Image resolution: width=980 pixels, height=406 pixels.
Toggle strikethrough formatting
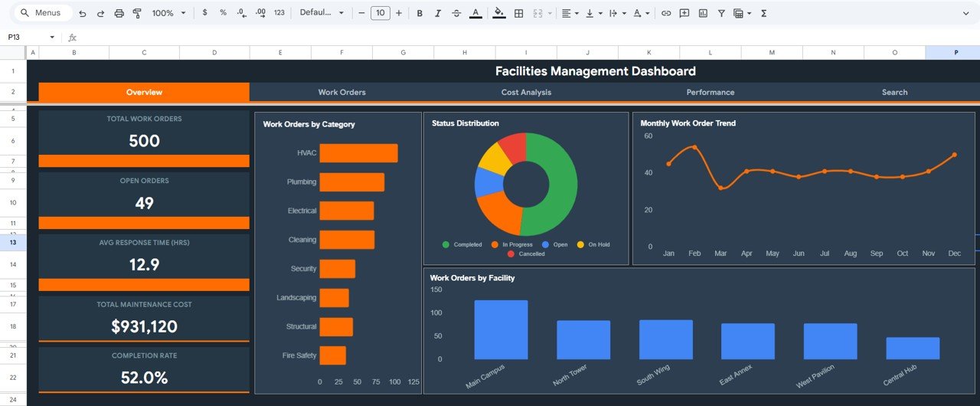coord(456,13)
